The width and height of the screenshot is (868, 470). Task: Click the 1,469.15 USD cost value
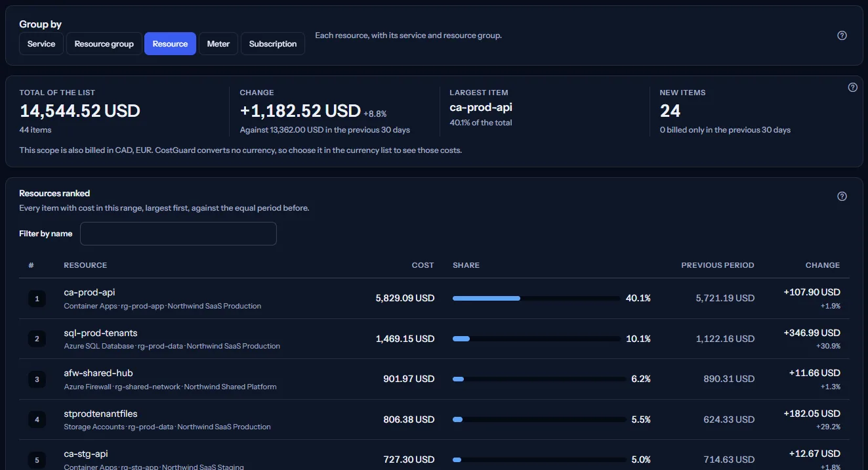pos(405,339)
